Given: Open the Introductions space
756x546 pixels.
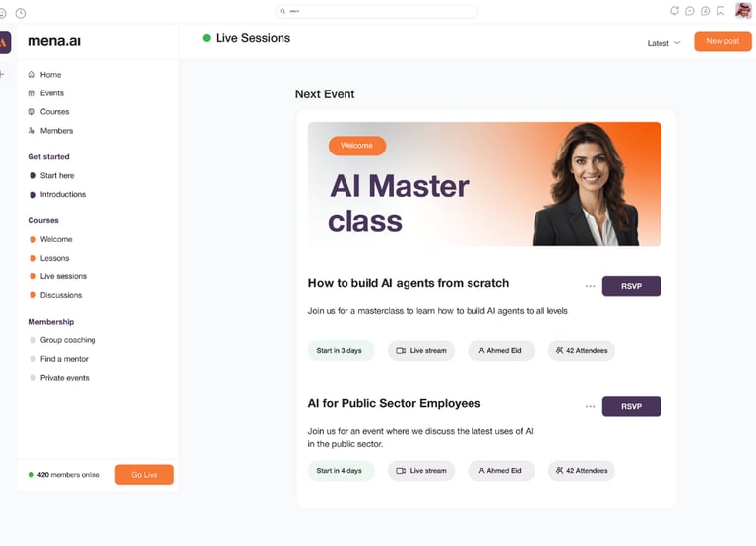Looking at the screenshot, I should 57,194.
